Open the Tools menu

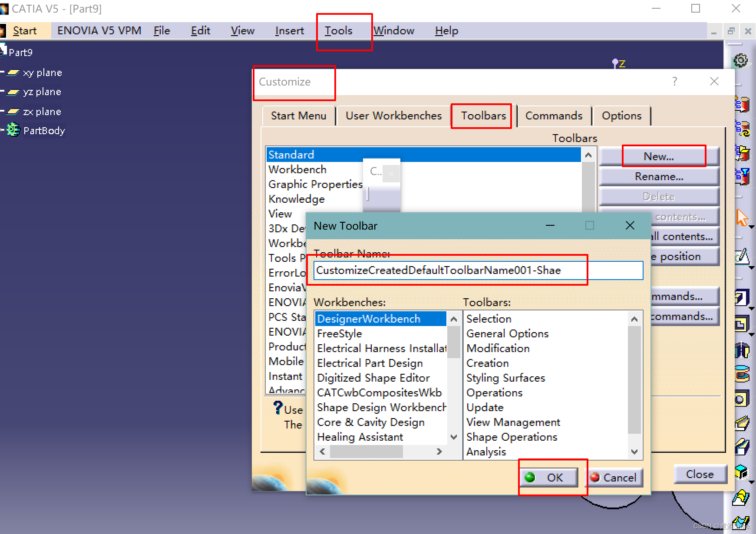pyautogui.click(x=339, y=31)
